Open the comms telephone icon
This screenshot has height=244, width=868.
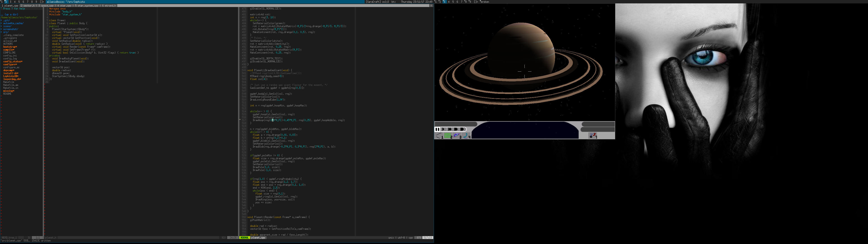pos(466,136)
